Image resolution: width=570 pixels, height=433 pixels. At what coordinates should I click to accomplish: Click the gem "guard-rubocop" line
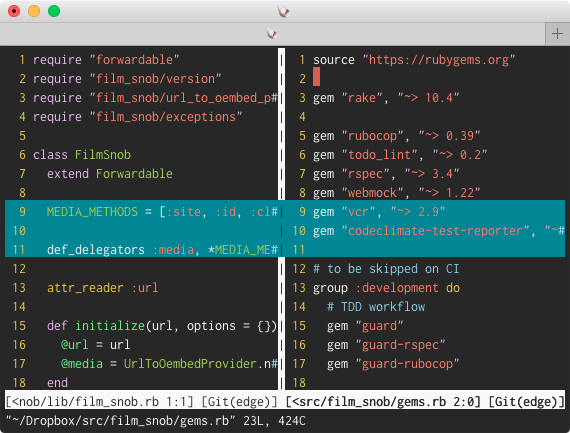coord(393,364)
